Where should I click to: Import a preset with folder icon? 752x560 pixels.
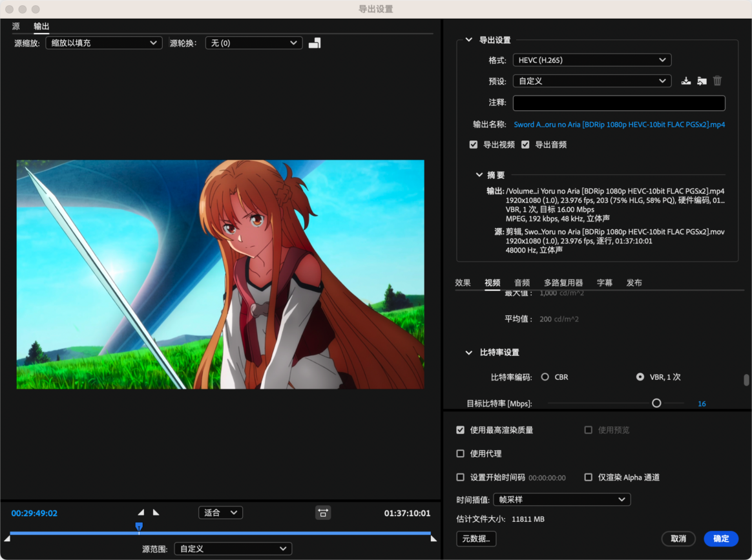point(702,81)
